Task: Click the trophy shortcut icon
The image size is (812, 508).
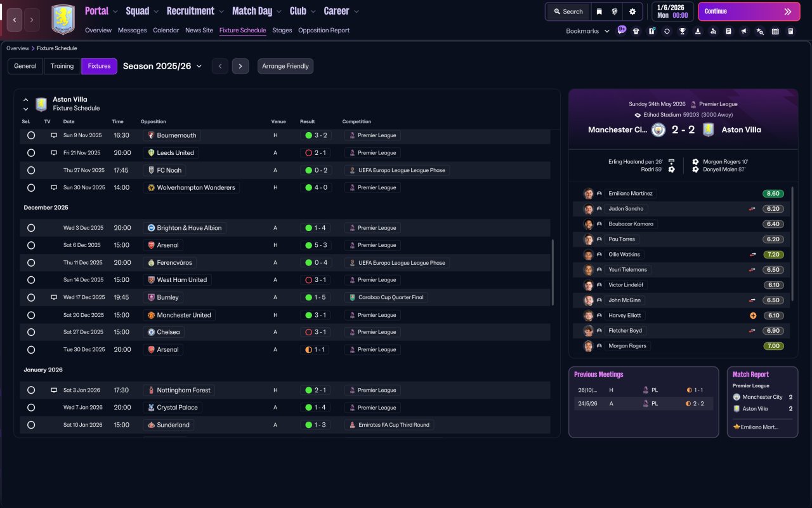Action: tap(683, 31)
